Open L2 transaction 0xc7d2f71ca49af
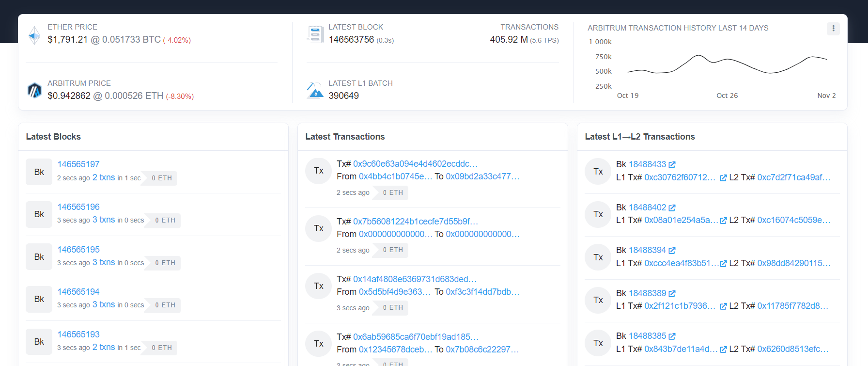The width and height of the screenshot is (868, 366). coord(794,177)
